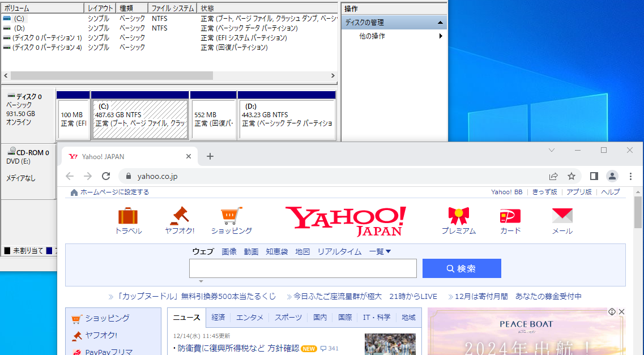The image size is (644, 355).
Task: Open the search suggestions arrow below the search box
Action: [x=201, y=281]
